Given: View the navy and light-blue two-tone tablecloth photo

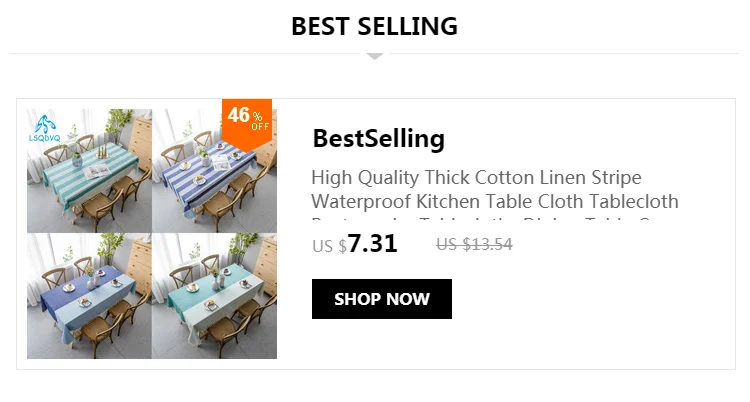Looking at the screenshot, I should point(89,296).
